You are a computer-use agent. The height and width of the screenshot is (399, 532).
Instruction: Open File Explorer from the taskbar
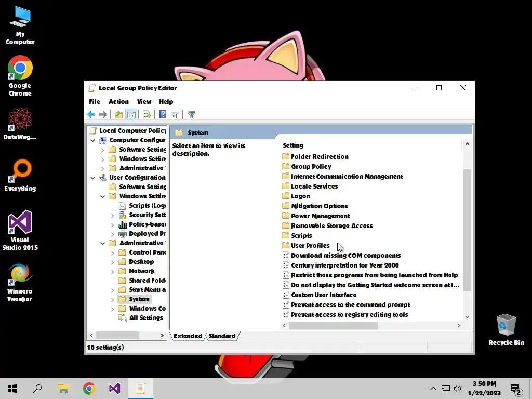pos(63,389)
